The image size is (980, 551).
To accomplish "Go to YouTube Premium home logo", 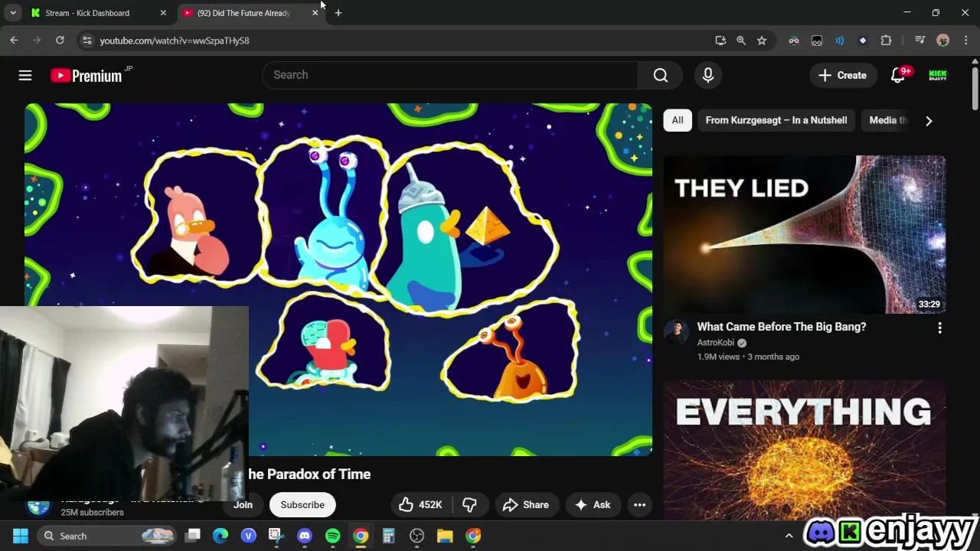I will coord(86,75).
